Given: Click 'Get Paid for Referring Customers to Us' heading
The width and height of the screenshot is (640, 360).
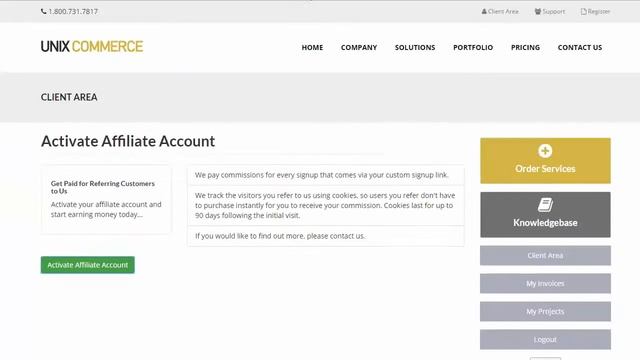Looking at the screenshot, I should (x=103, y=187).
